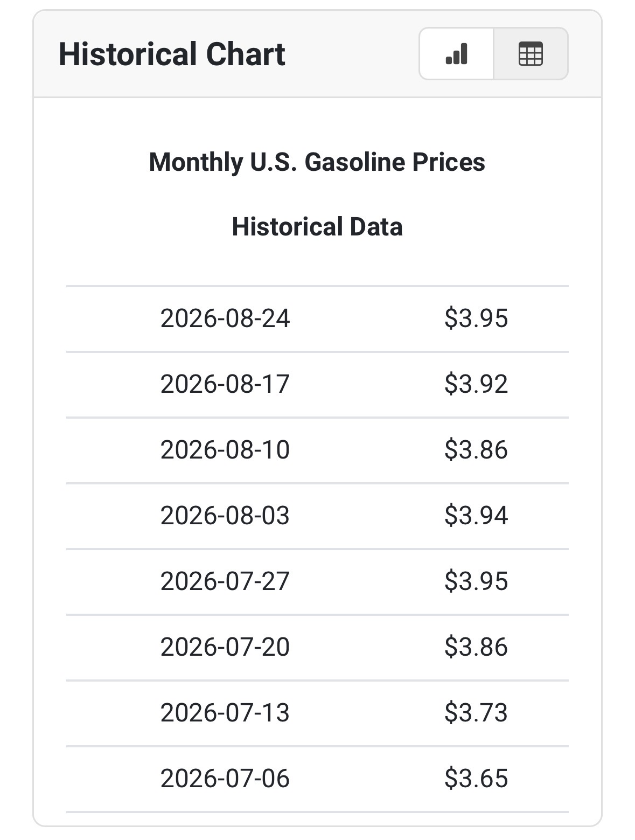This screenshot has width=635, height=840.
Task: Click the 2026-07-27 price of $3.95
Action: (x=476, y=581)
